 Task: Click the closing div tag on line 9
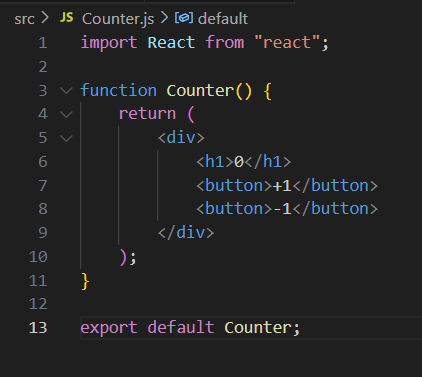[186, 233]
